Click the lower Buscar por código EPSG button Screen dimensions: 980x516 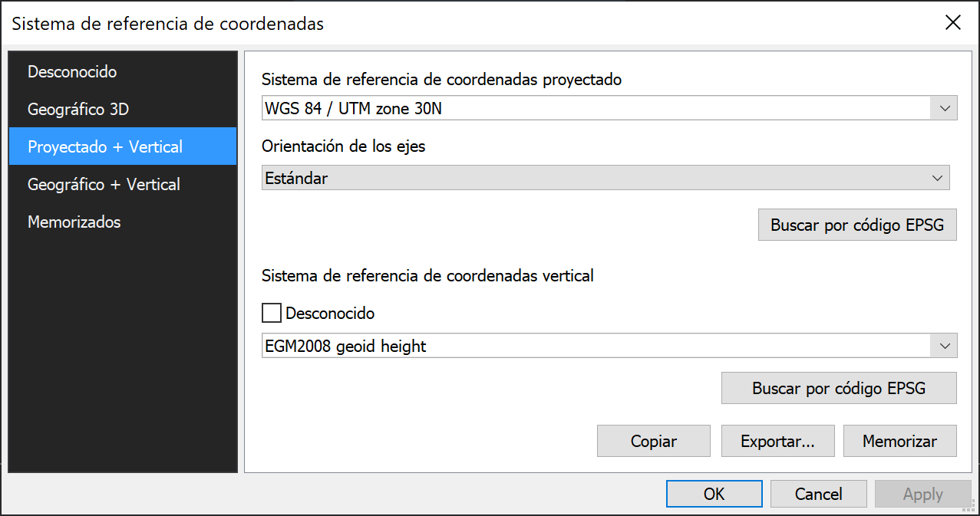tap(839, 388)
